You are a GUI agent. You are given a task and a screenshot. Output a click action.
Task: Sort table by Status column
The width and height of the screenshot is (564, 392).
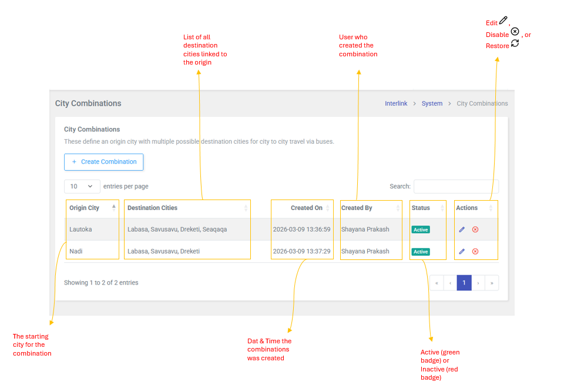tap(421, 208)
